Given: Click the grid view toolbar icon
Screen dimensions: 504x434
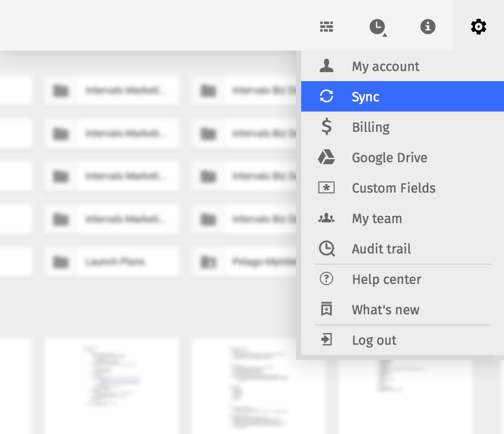Looking at the screenshot, I should [x=327, y=26].
